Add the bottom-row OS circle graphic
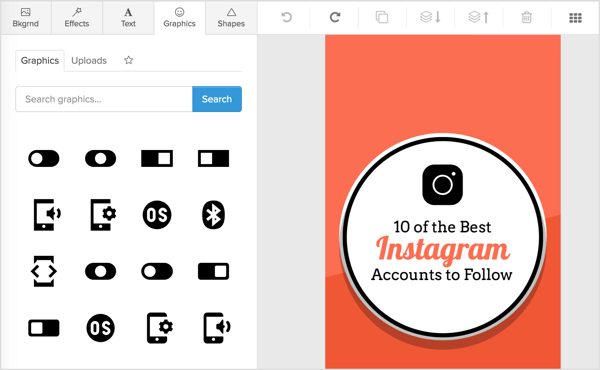Image resolution: width=600 pixels, height=370 pixels. point(100,328)
